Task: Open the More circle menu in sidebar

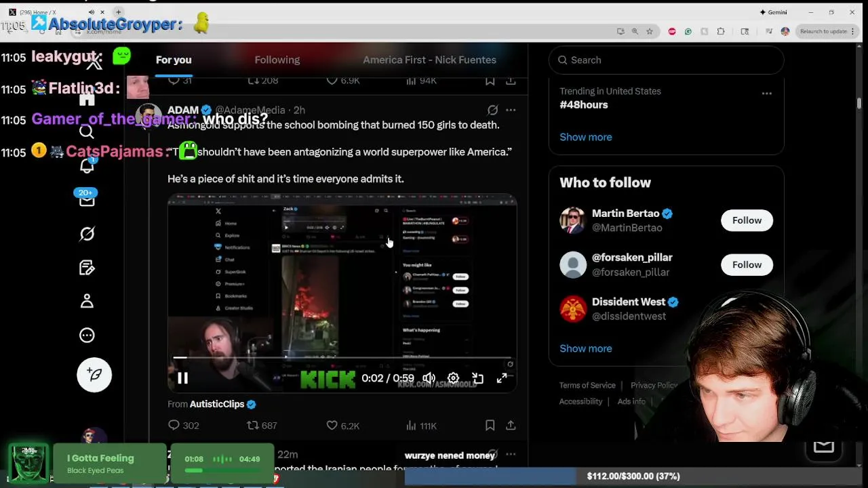Action: [87, 335]
